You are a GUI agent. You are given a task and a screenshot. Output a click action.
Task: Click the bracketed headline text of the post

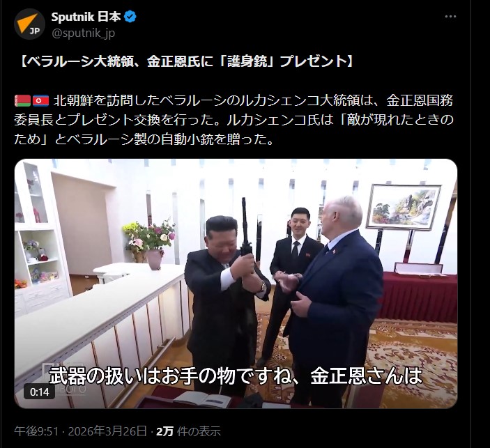click(187, 61)
